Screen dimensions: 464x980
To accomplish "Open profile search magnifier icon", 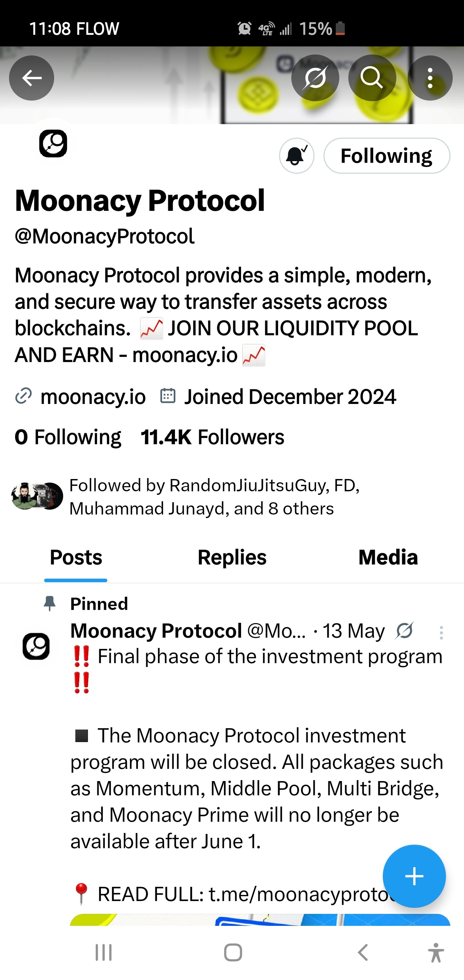I will click(372, 78).
